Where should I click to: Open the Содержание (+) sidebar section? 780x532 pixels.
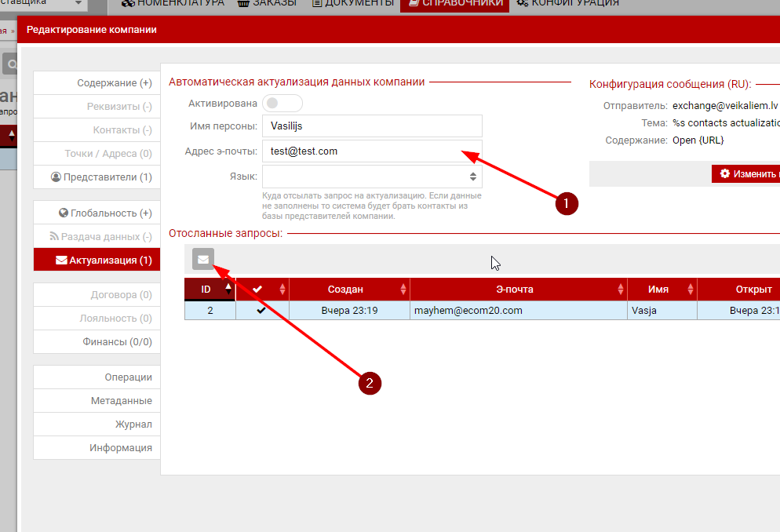[x=97, y=83]
